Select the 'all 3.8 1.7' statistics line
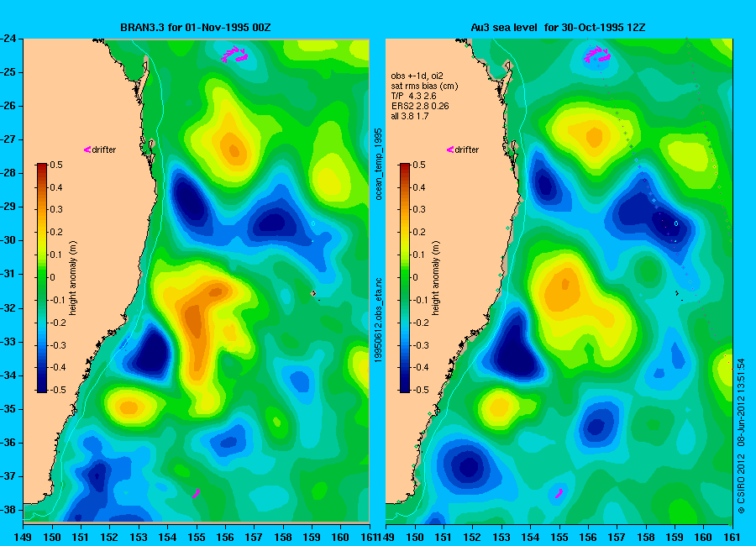 [x=410, y=116]
